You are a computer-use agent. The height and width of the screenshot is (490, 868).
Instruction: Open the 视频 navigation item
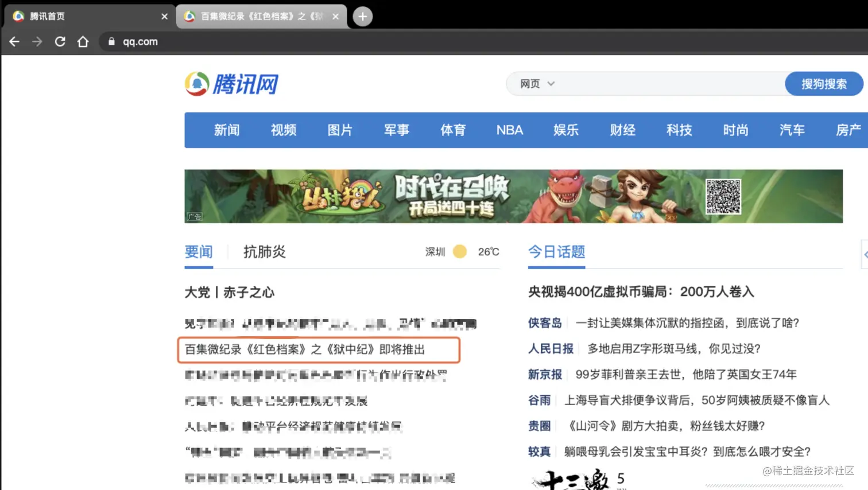pyautogui.click(x=284, y=130)
